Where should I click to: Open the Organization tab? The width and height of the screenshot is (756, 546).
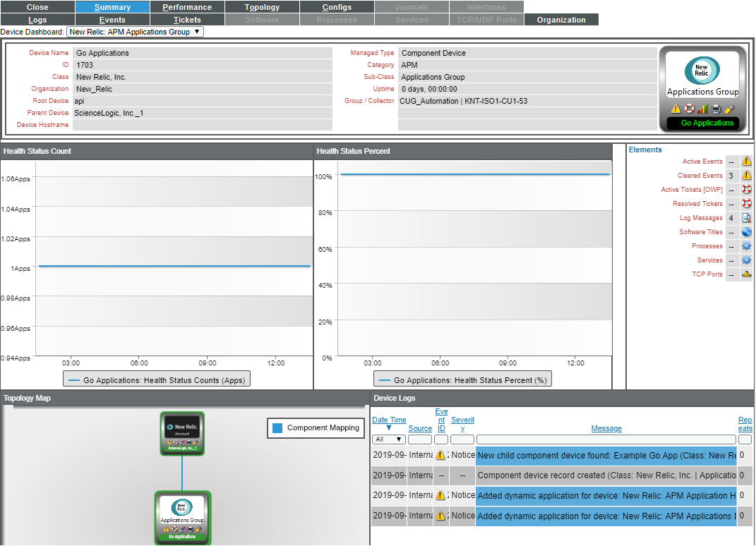click(x=561, y=19)
